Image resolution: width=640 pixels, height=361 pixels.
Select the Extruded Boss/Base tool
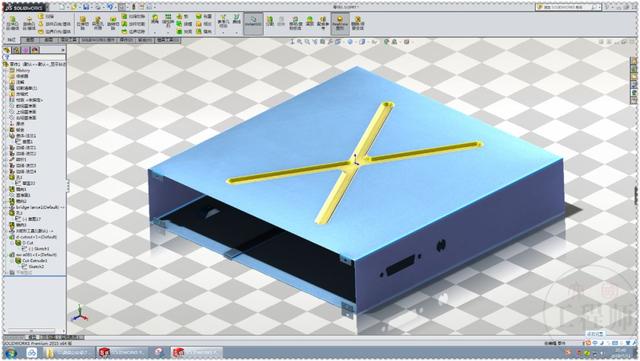pos(13,23)
